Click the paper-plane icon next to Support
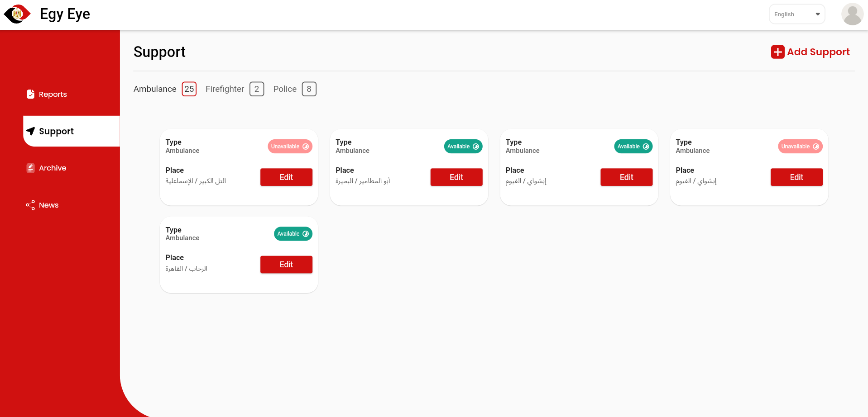 tap(31, 131)
